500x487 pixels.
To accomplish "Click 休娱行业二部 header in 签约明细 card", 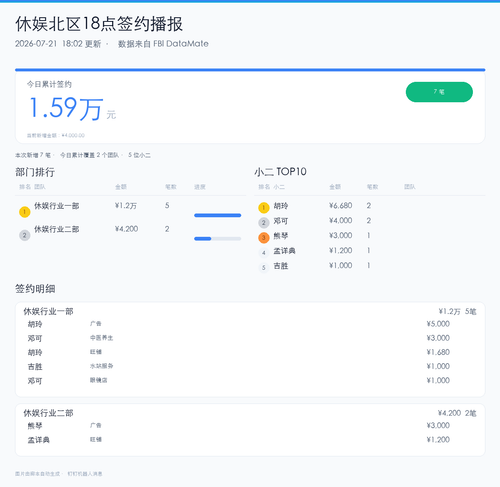I will (x=48, y=413).
